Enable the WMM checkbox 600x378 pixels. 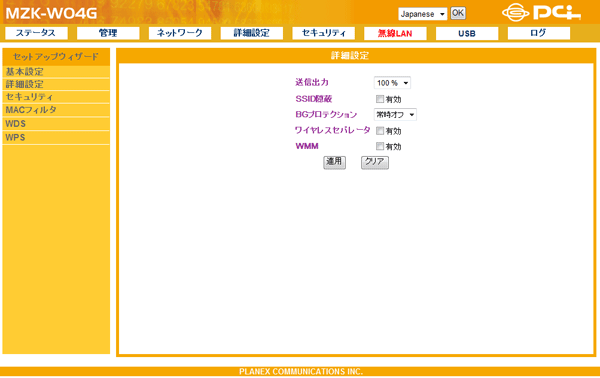point(380,146)
